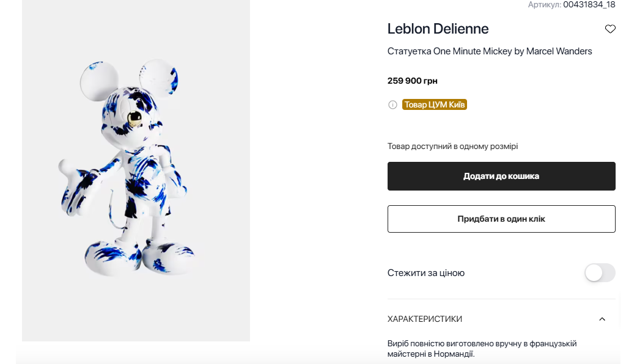Collapse ХАРАКТЕРИСТИКИ using the chevron arrow

click(602, 319)
